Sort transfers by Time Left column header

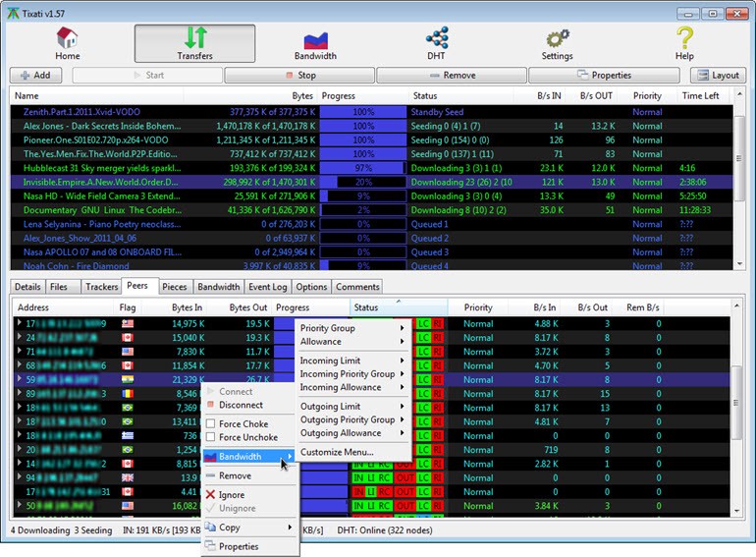coord(700,96)
